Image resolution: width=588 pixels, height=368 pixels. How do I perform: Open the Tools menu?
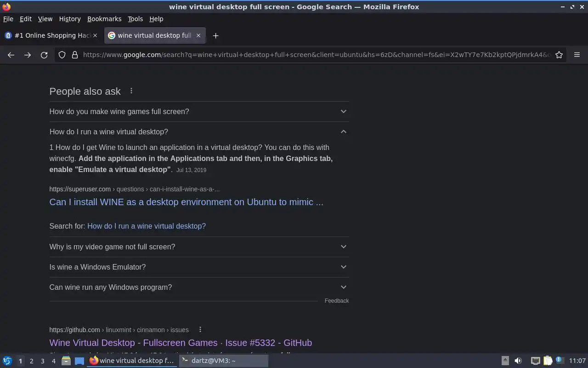(135, 19)
